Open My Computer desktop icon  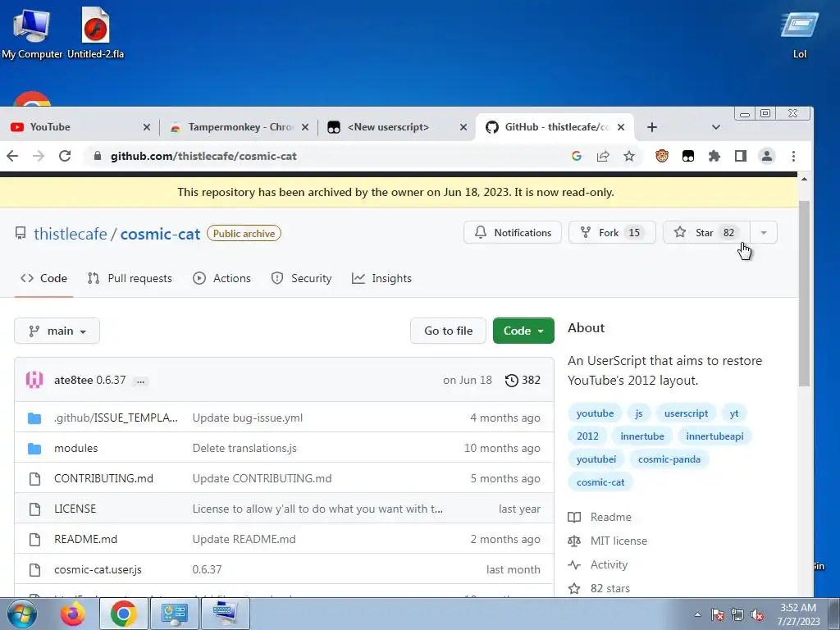click(x=31, y=32)
